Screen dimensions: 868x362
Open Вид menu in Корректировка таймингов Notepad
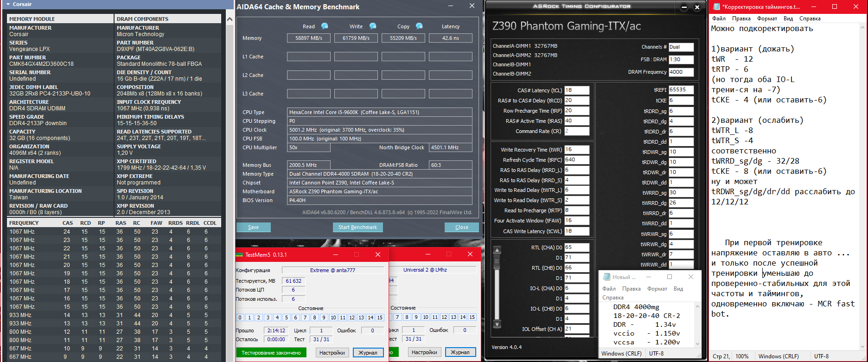click(788, 19)
